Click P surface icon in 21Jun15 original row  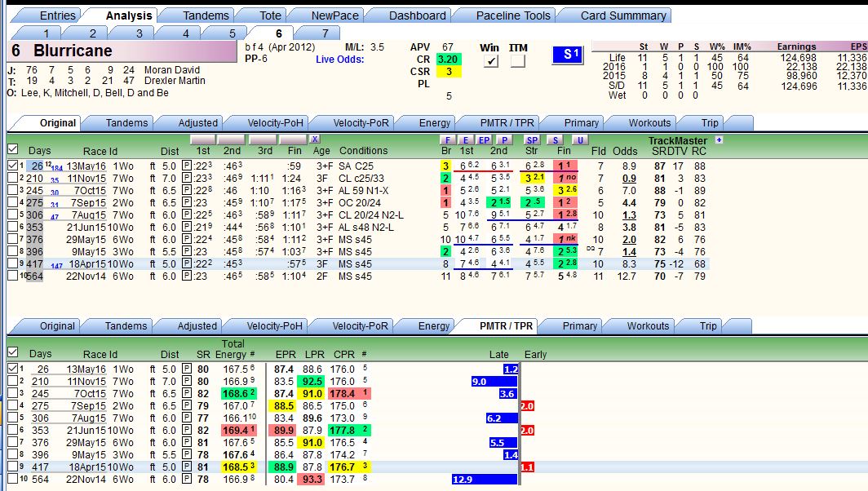[x=187, y=227]
